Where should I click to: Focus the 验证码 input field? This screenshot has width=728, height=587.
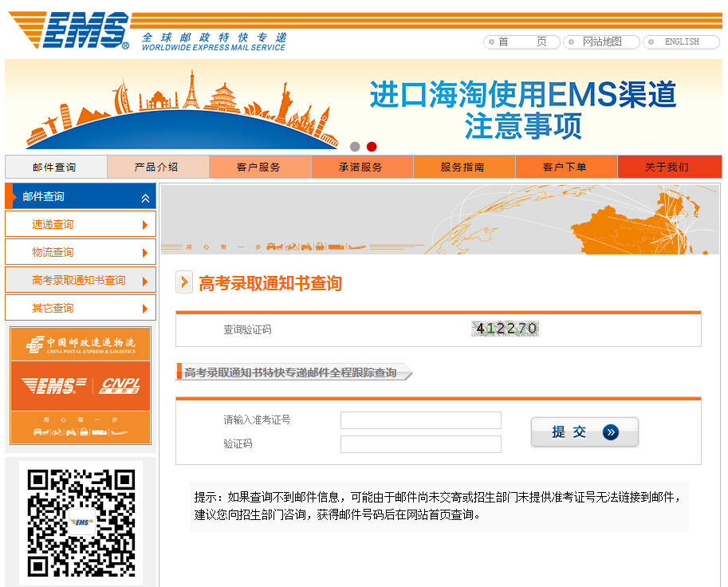(x=421, y=444)
